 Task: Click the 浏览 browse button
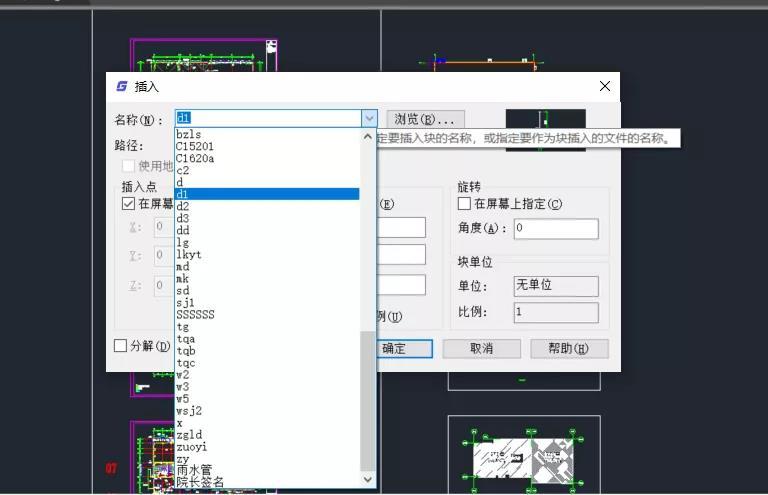tap(425, 119)
